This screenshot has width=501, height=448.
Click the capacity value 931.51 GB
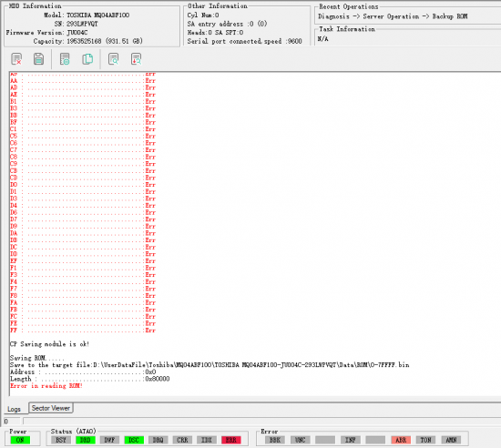pyautogui.click(x=124, y=41)
